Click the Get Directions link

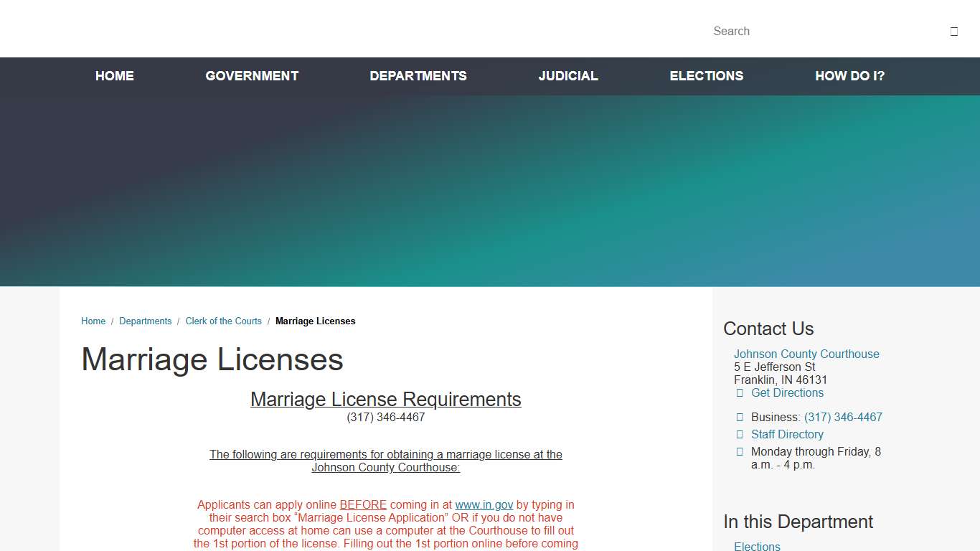tap(787, 392)
